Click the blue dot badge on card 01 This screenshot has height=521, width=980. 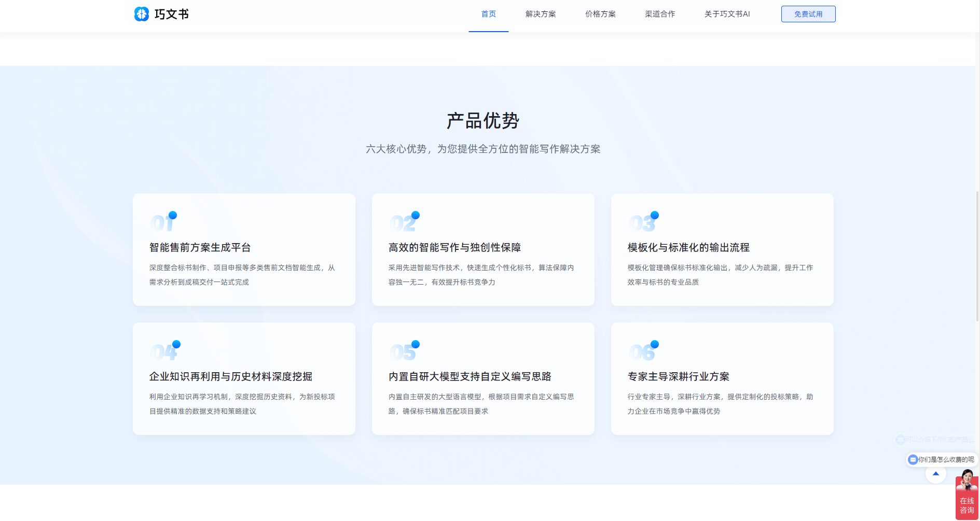click(172, 215)
